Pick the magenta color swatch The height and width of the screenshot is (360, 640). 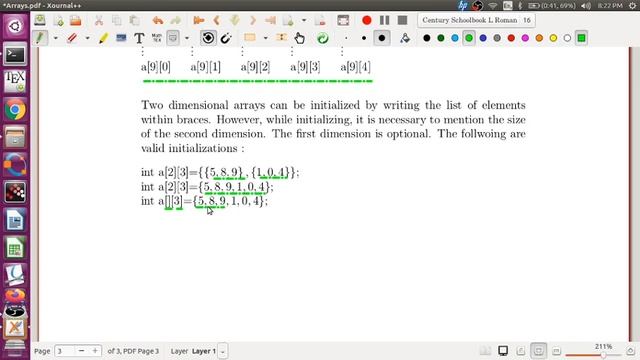pos(525,38)
